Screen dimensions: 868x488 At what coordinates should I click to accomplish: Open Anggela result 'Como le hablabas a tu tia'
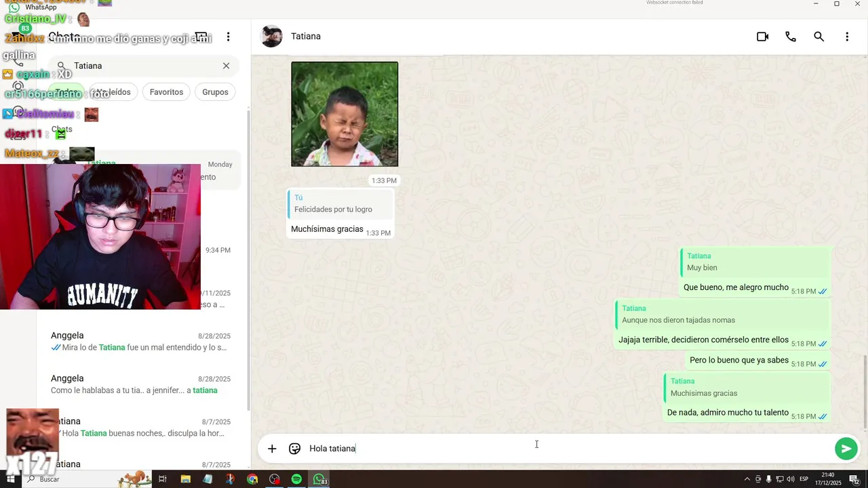click(140, 384)
